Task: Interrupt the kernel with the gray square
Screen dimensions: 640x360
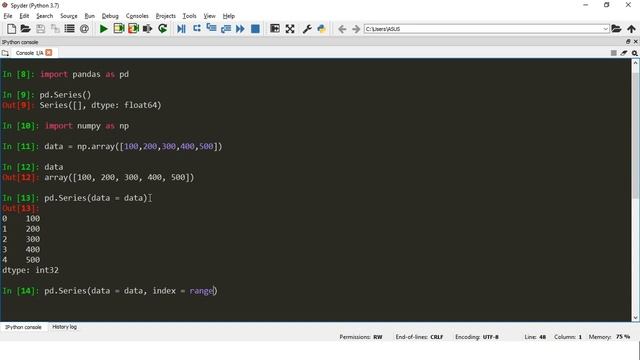Action: pyautogui.click(x=613, y=53)
